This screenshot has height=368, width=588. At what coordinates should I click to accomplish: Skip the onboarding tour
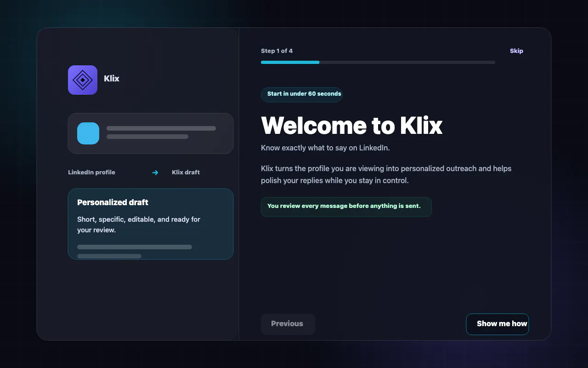tap(516, 51)
